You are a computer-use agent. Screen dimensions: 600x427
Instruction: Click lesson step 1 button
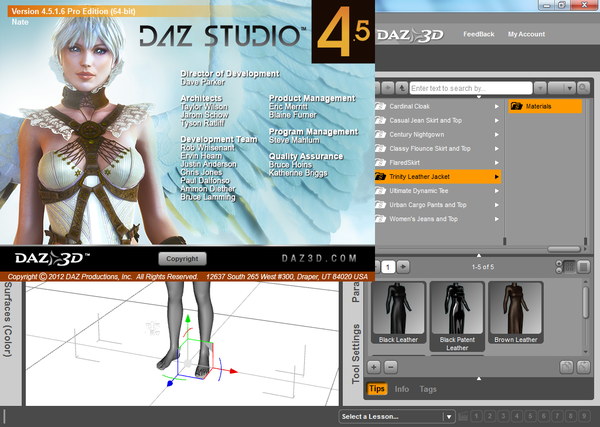point(476,416)
